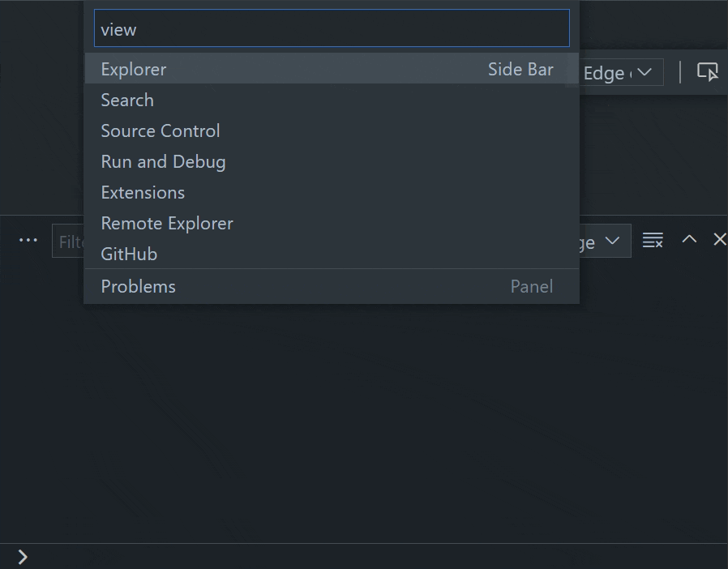Choose the GitHub view entry
The height and width of the screenshot is (569, 728).
point(332,254)
